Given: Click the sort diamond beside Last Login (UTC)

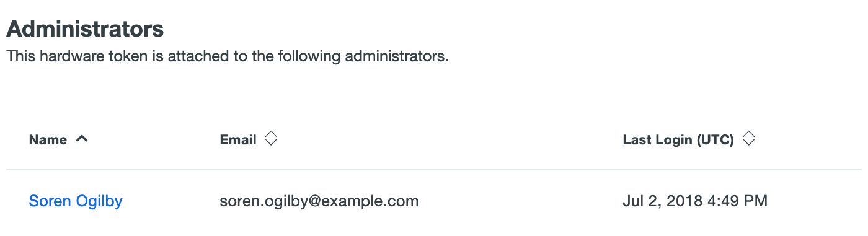Looking at the screenshot, I should pos(748,139).
